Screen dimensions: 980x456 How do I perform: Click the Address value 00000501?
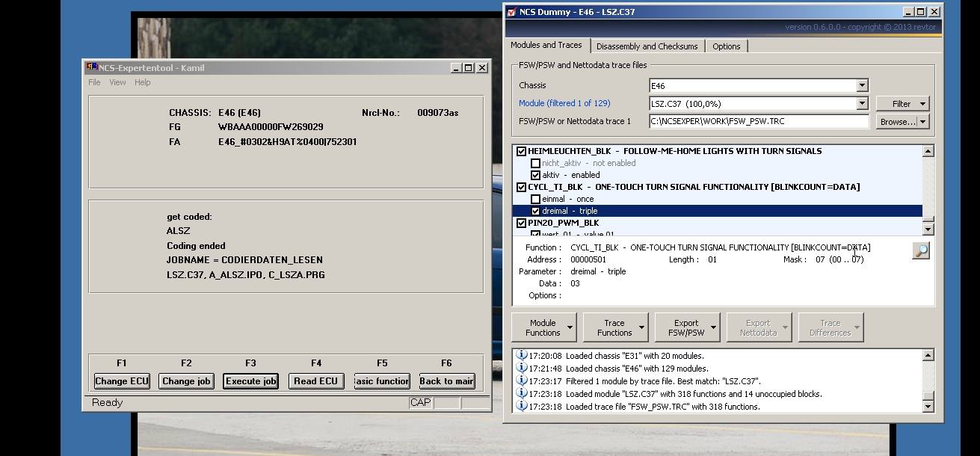pos(588,259)
